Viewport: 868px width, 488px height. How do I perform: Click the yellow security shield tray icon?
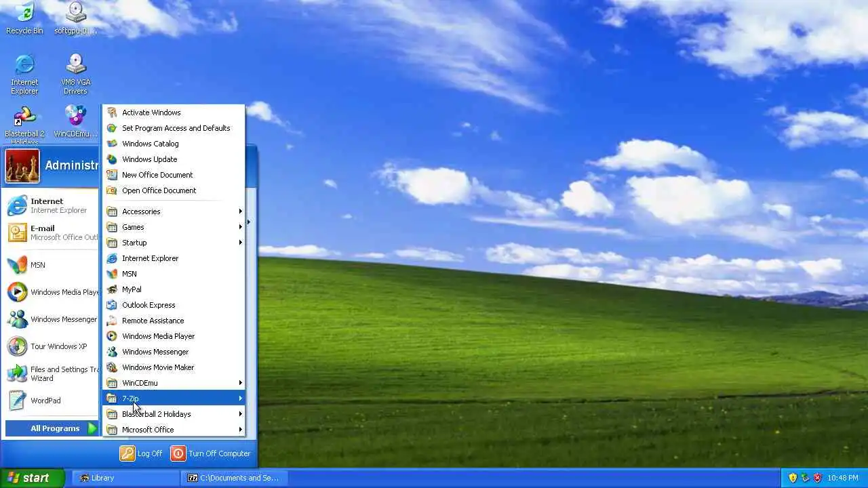click(x=793, y=478)
